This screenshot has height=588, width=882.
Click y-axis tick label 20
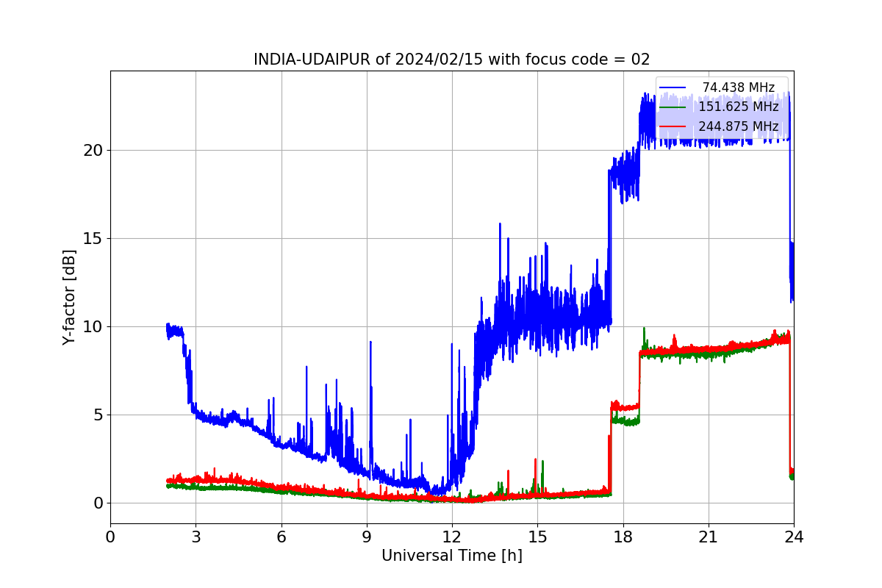(93, 150)
